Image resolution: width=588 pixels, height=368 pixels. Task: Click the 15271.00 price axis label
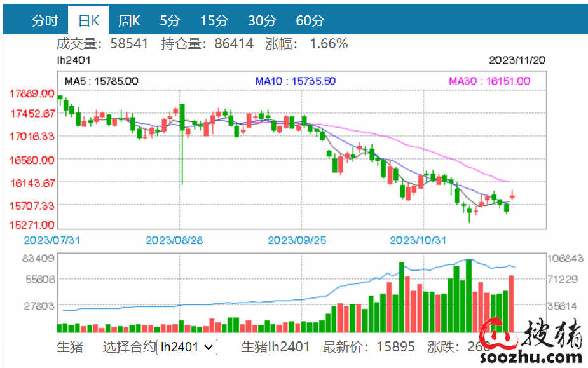(x=32, y=225)
